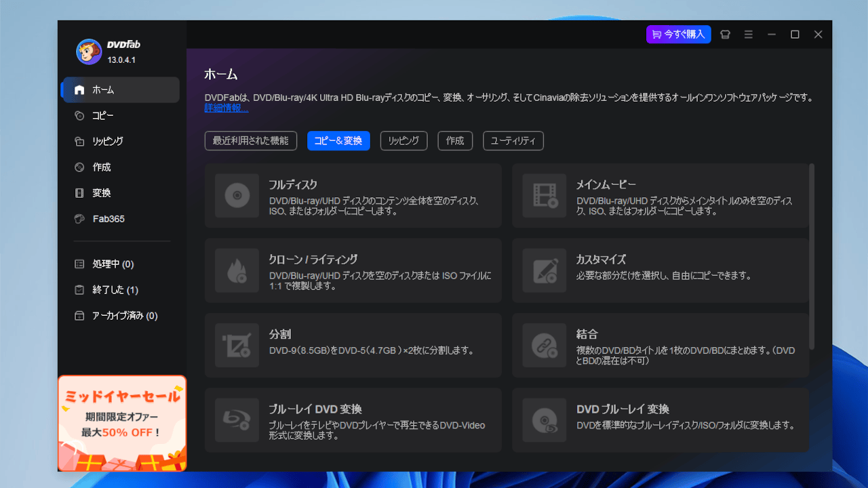Click the 結合 link disc icon
Image resolution: width=868 pixels, height=488 pixels.
(x=545, y=346)
